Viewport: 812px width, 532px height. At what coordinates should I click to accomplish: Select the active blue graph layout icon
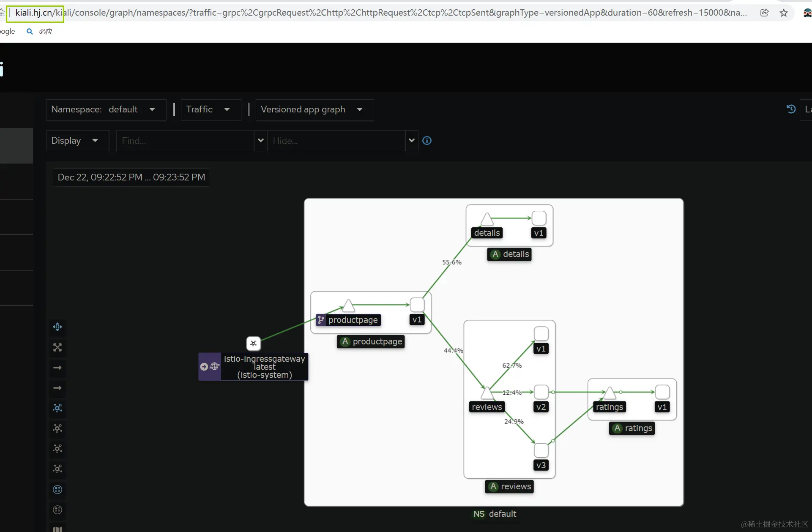(57, 408)
